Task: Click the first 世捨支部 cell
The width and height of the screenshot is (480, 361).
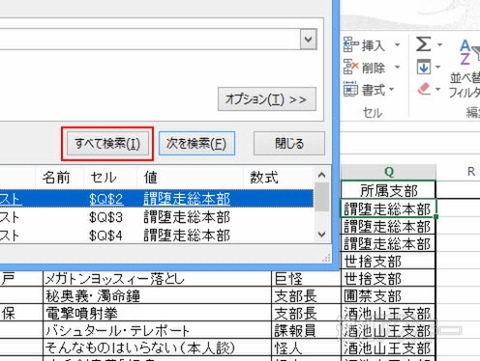Action: 389,261
